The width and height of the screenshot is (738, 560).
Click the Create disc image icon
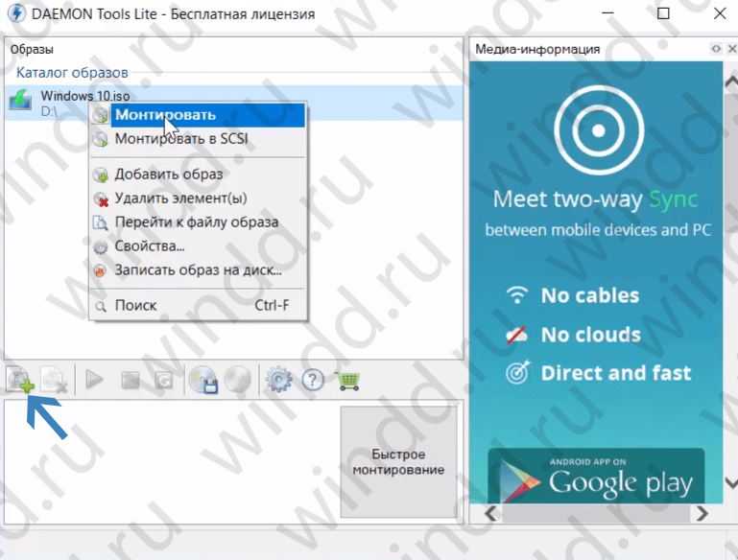tap(203, 380)
